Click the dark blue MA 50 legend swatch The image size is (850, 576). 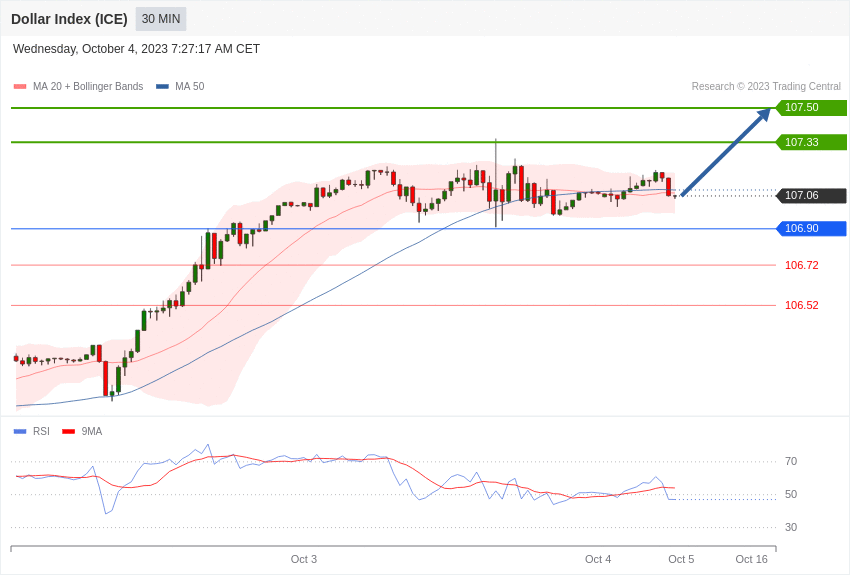[162, 87]
